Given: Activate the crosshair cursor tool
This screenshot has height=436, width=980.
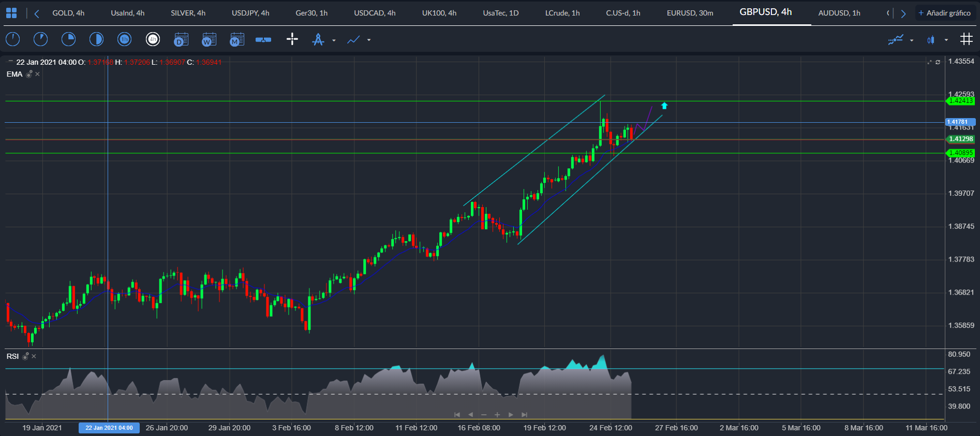Looking at the screenshot, I should (292, 39).
